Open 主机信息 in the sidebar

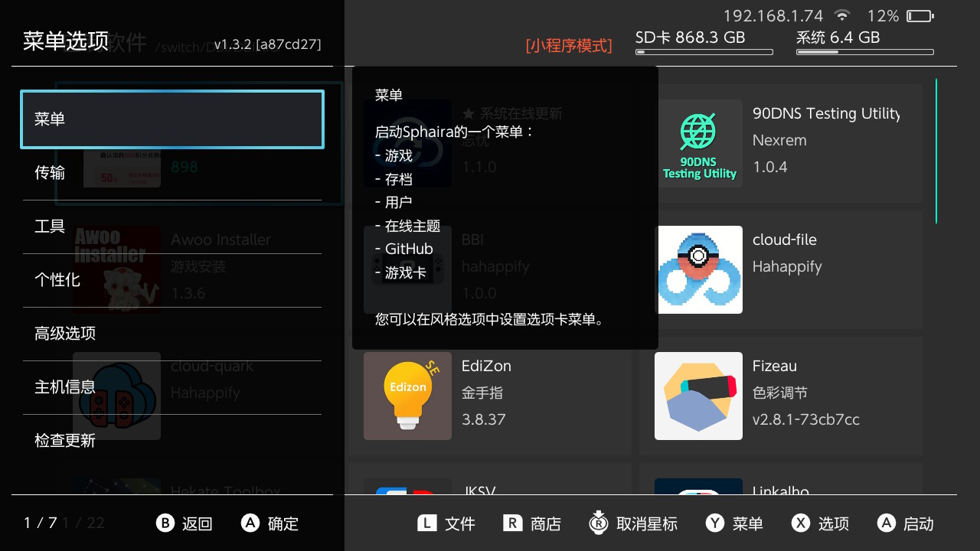point(172,387)
